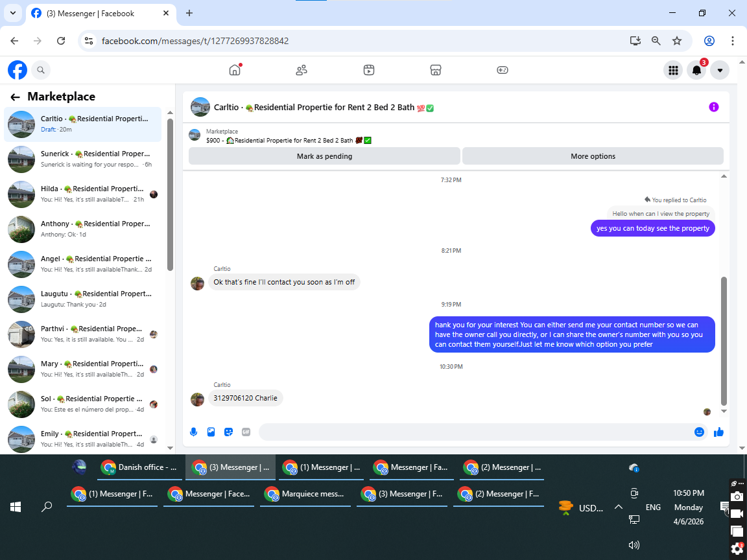The image size is (747, 560).
Task: Open Laugutu conversation
Action: click(x=83, y=299)
